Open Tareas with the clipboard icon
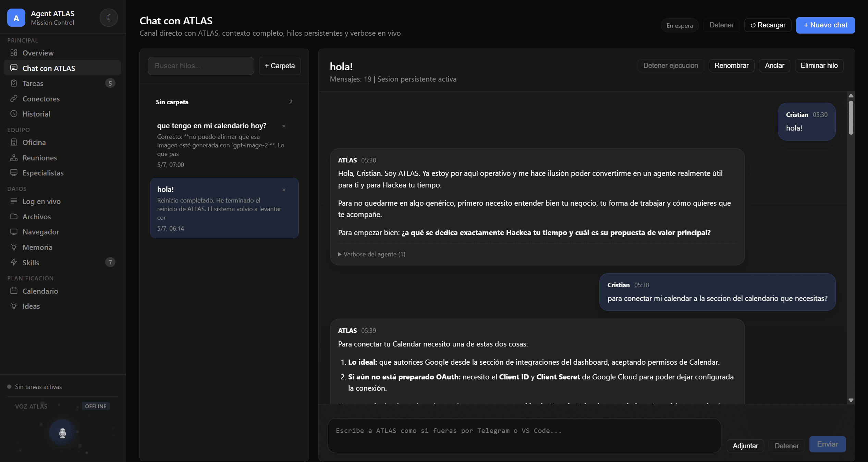Viewport: 868px width, 462px height. [x=14, y=83]
